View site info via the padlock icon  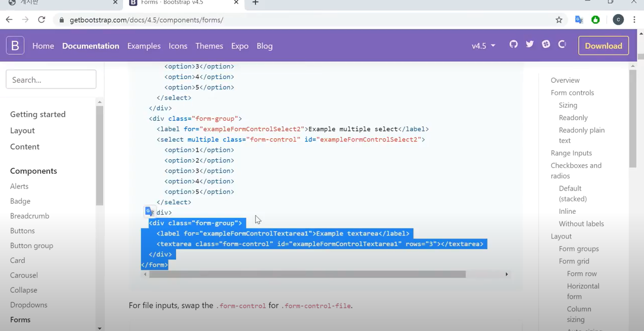coord(62,20)
